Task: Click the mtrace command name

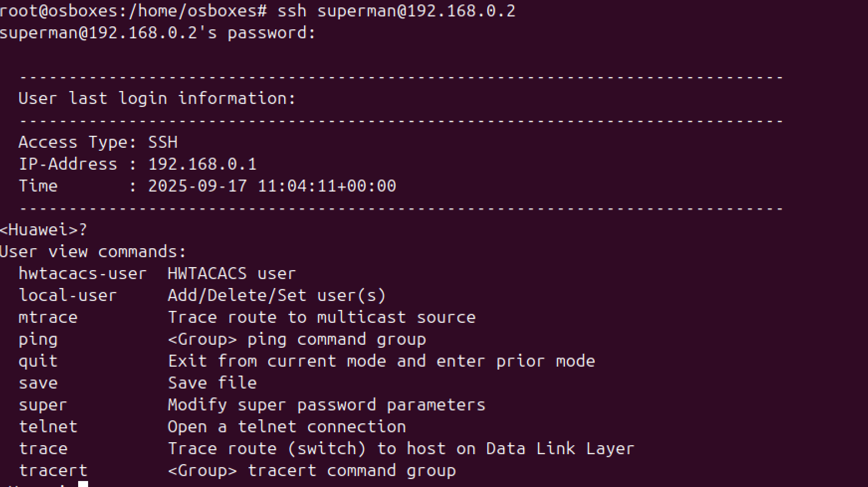Action: (x=48, y=317)
